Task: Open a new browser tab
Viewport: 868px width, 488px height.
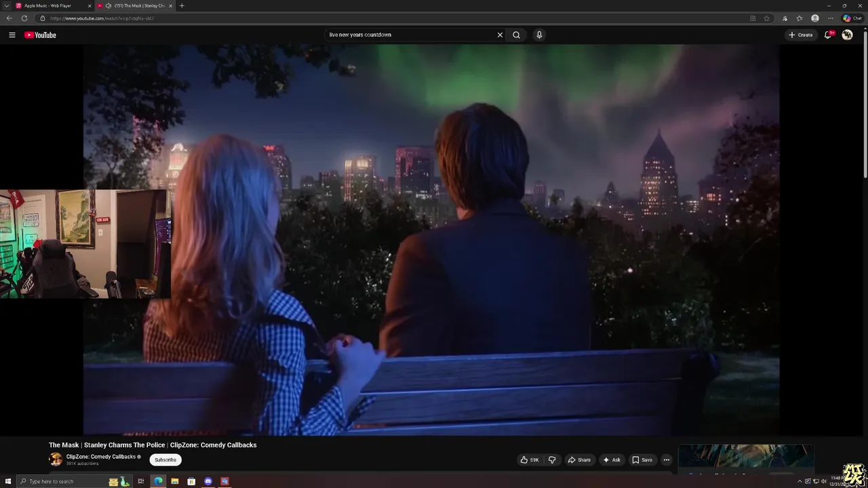Action: tap(181, 5)
